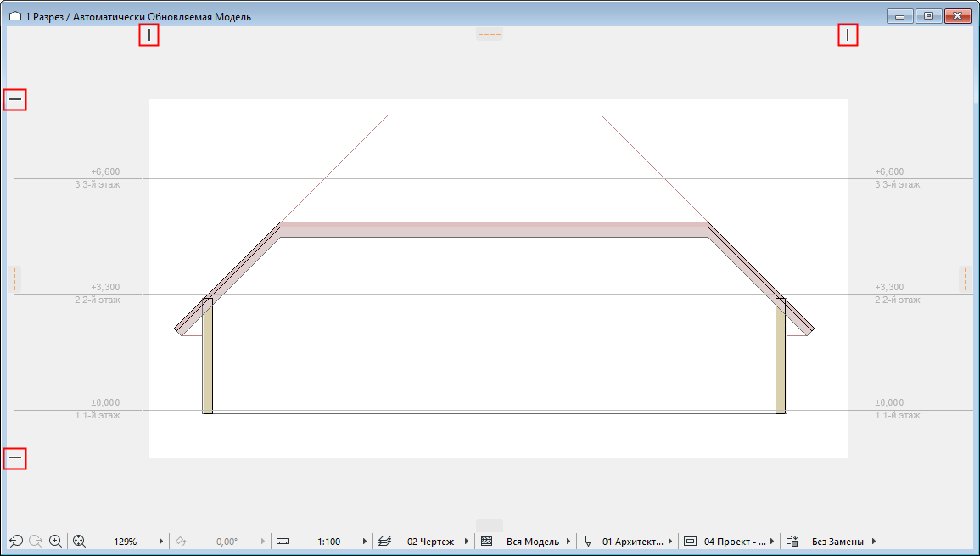Click the 01 Архитект... pen set label
This screenshot has height=556, width=980.
pyautogui.click(x=633, y=542)
